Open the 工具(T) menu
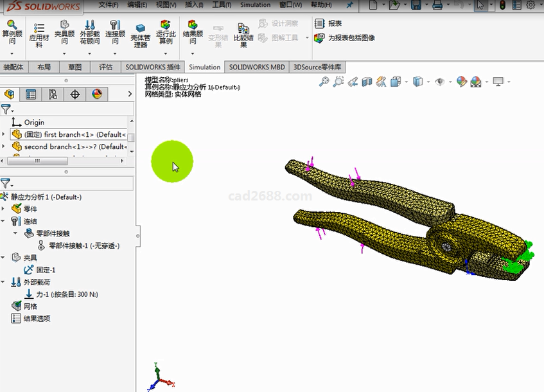The image size is (544, 392). tap(222, 5)
